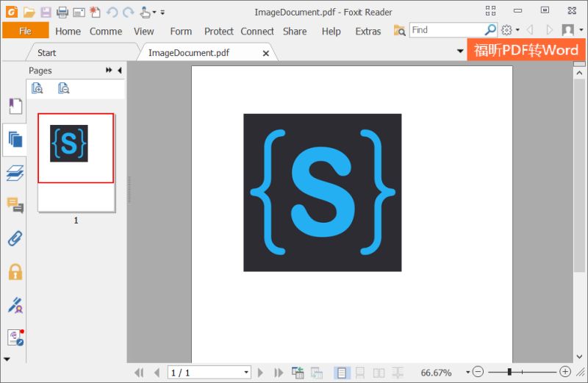The image size is (588, 383).
Task: Collapse the Pages panel with left arrow
Action: (120, 70)
